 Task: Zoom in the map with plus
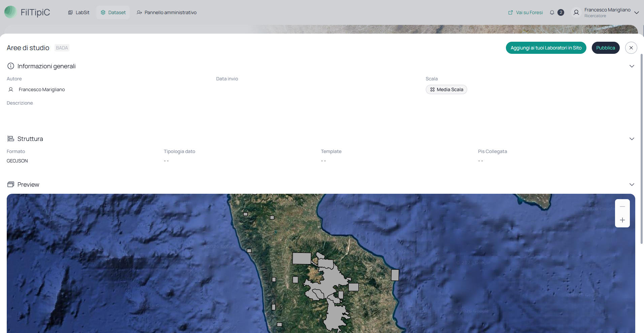coord(622,220)
